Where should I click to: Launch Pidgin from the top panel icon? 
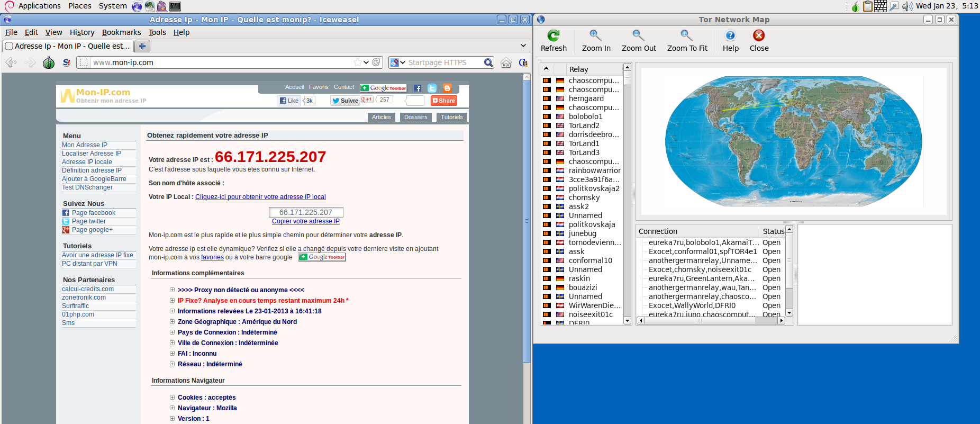162,6
